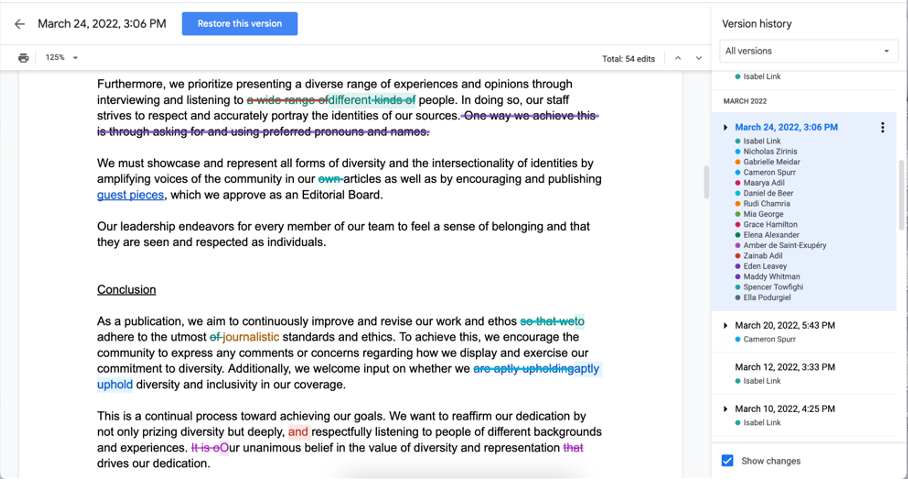
Task: Click the Conclusion heading in document
Action: pyautogui.click(x=126, y=290)
